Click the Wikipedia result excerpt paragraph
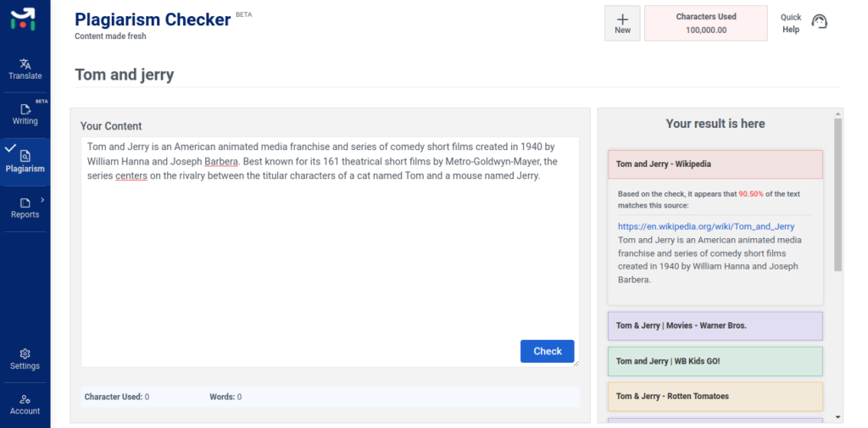Screen dimensions: 868x428 click(x=709, y=259)
